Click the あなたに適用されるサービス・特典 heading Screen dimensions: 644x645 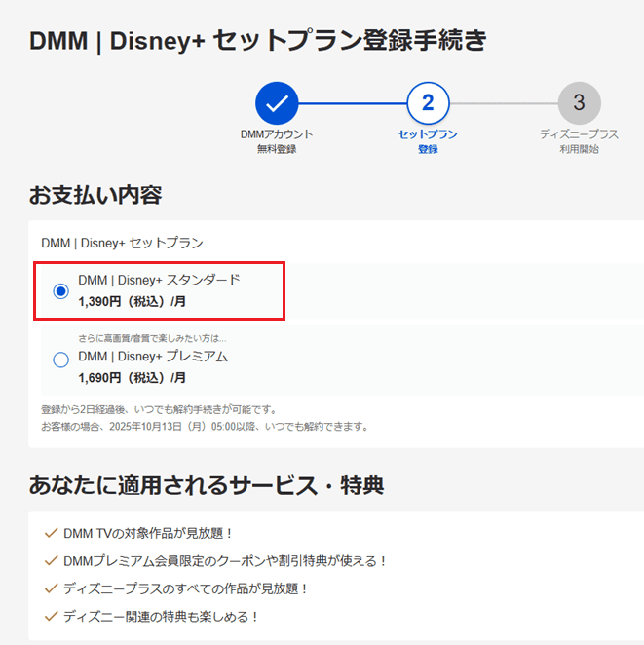pos(206,483)
